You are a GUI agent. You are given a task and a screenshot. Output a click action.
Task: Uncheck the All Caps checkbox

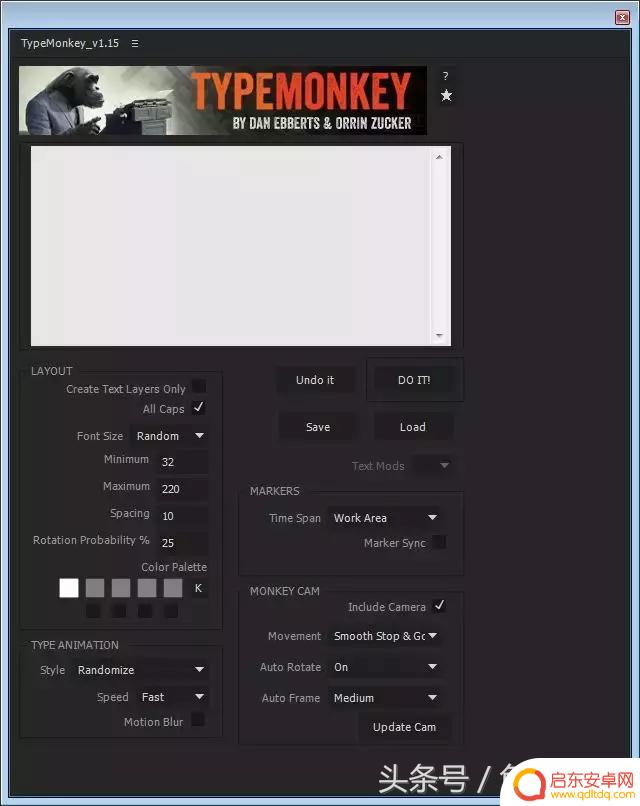point(198,408)
